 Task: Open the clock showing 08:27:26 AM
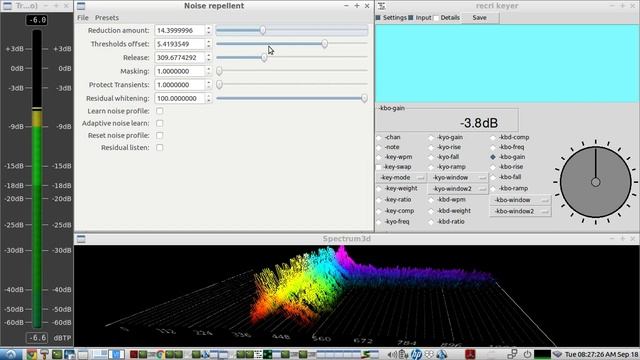pyautogui.click(x=601, y=354)
